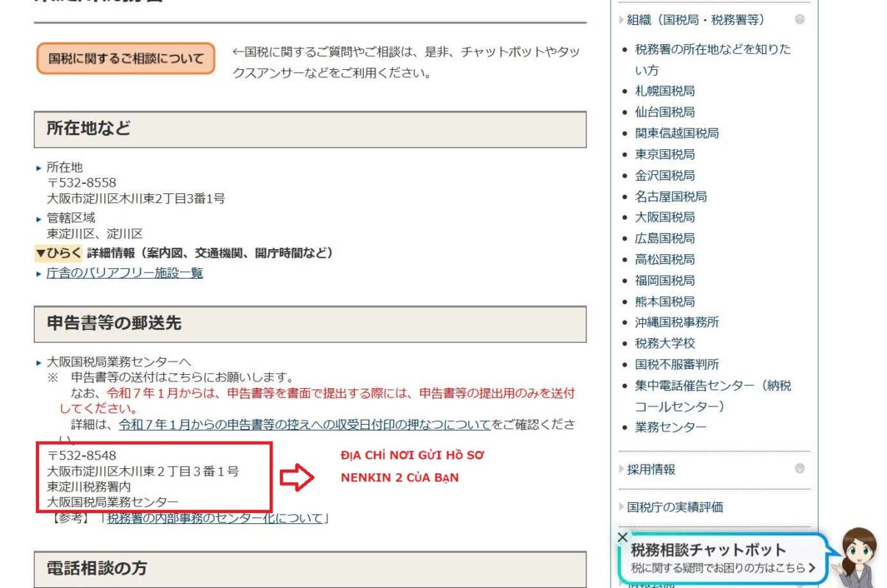Select 業務センター in the sidebar list
The width and height of the screenshot is (887, 588).
670,428
